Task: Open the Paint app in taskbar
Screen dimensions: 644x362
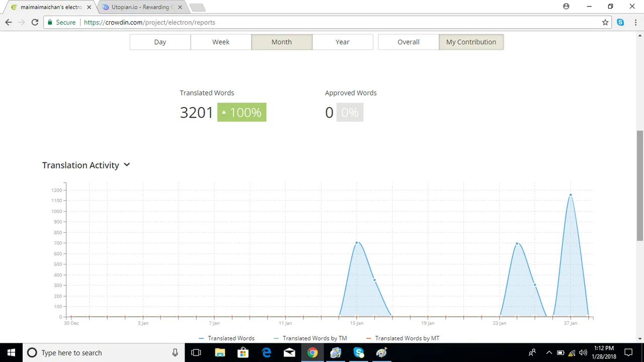Action: click(382, 352)
